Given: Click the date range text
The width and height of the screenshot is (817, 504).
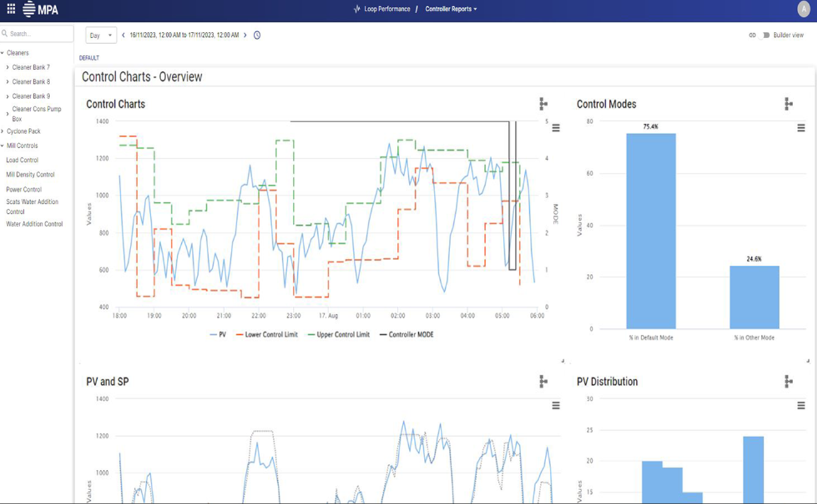Looking at the screenshot, I should tap(184, 35).
